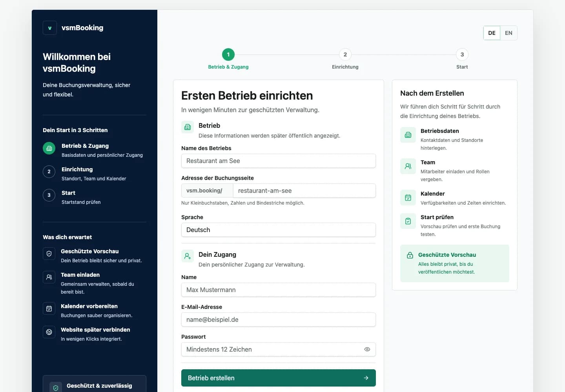565x392 pixels.
Task: Click the Start prüfen clipboard icon
Action: (x=408, y=221)
